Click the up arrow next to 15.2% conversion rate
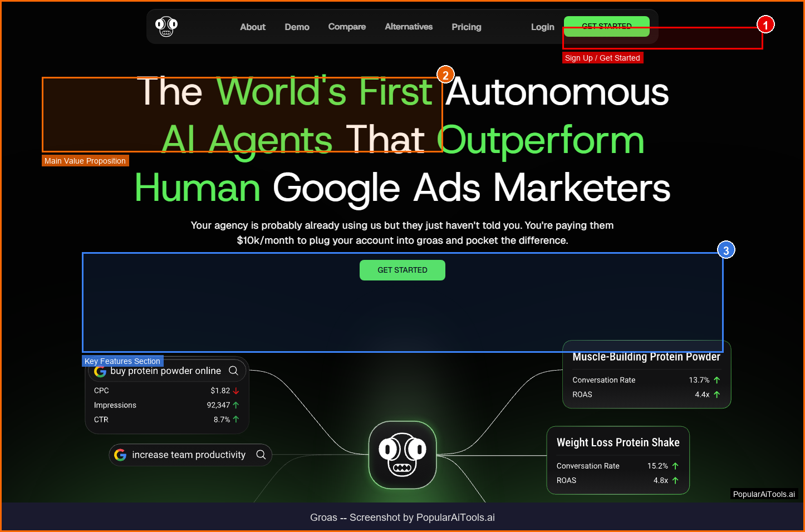Image resolution: width=805 pixels, height=532 pixels. tap(675, 466)
